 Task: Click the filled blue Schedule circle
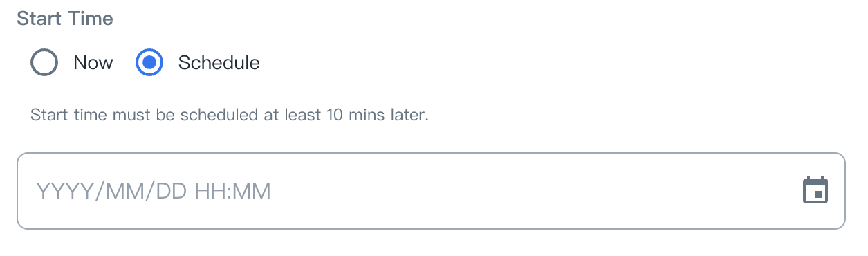pos(149,63)
